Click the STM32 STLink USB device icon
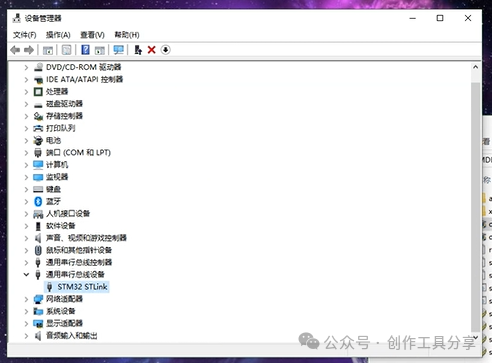This screenshot has width=492, height=363. coord(50,287)
